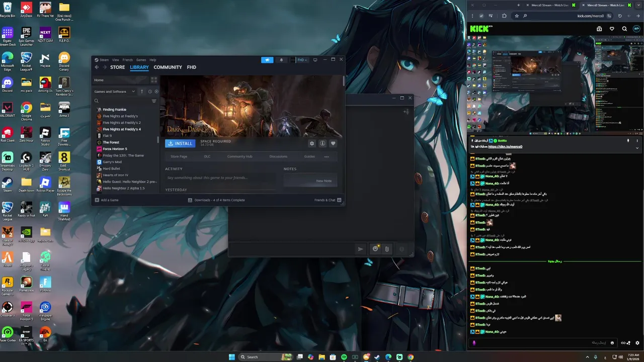This screenshot has width=644, height=362.
Task: Go forward with Steam's forward arrow
Action: 105,67
